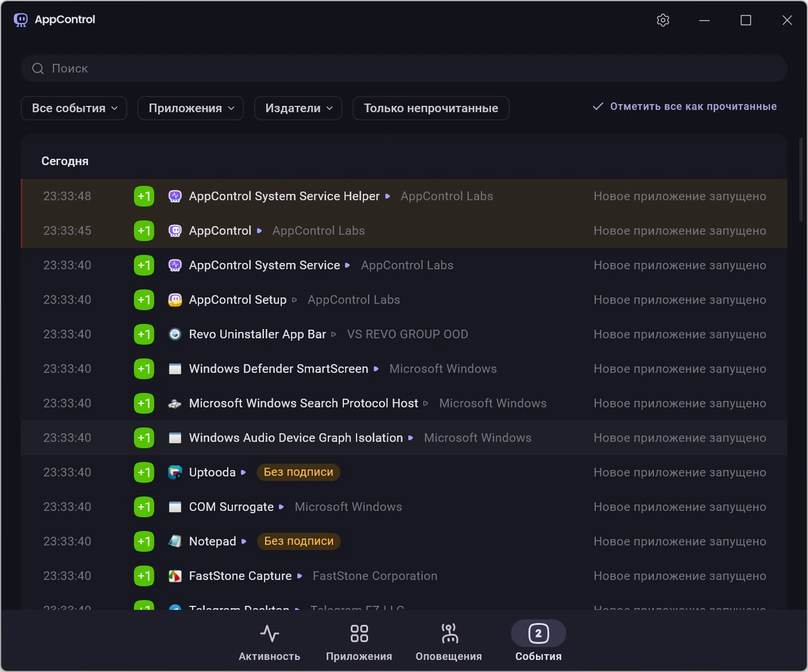
Task: Click Отметить все как прочитанные
Action: [685, 106]
